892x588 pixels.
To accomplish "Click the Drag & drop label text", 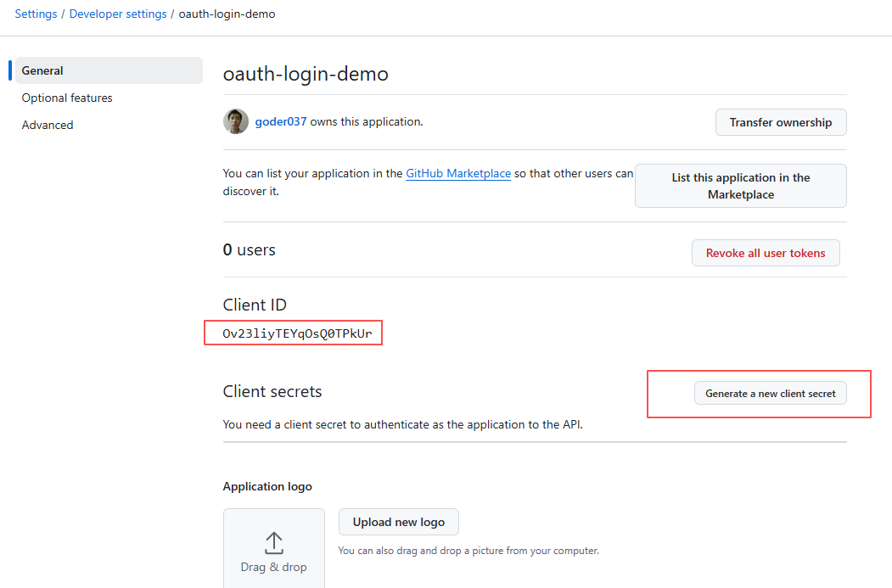I will click(x=273, y=567).
